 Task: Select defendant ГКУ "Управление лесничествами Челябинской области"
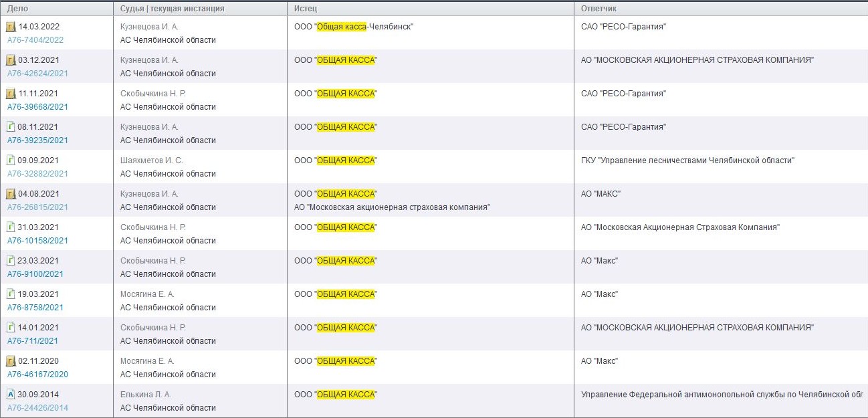[688, 161]
